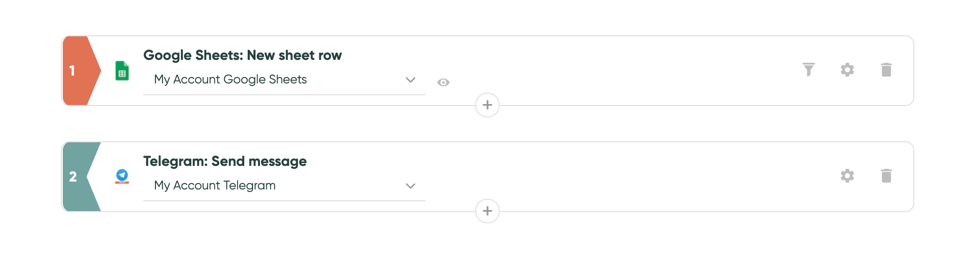Image resolution: width=980 pixels, height=266 pixels.
Task: Expand the My Account Google Sheets chevron
Action: tap(411, 80)
